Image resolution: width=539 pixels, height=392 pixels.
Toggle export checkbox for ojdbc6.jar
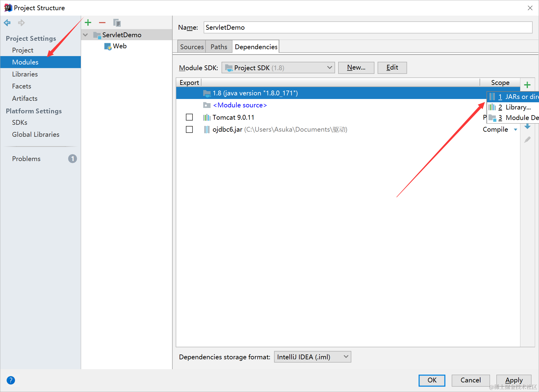(189, 129)
